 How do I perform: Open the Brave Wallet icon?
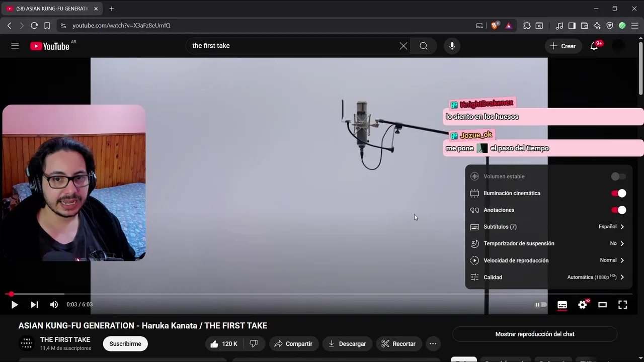(x=585, y=25)
